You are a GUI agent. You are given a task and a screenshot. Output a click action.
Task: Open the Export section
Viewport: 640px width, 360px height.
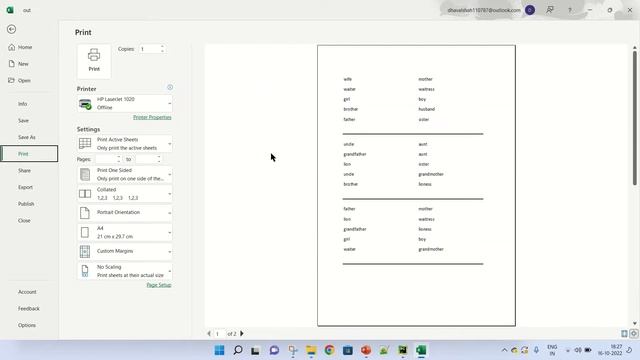click(25, 187)
